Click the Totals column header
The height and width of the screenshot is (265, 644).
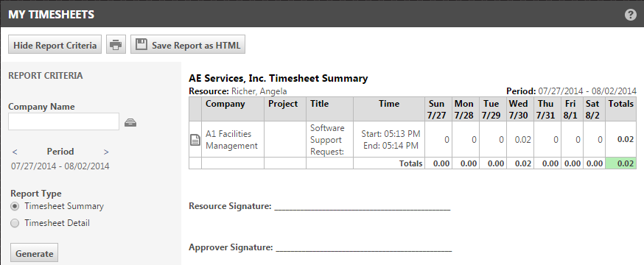pyautogui.click(x=621, y=109)
